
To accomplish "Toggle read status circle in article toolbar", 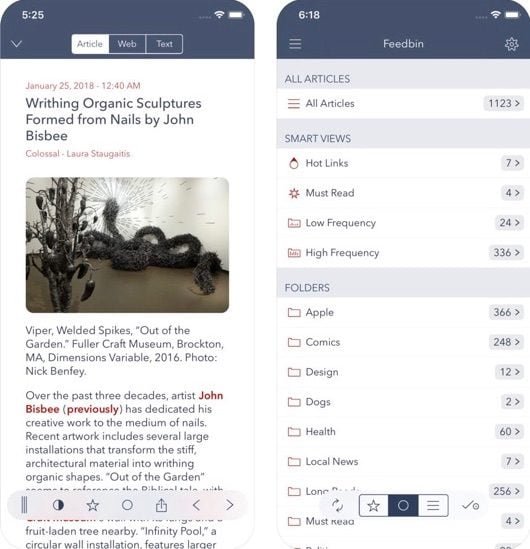I will [127, 505].
